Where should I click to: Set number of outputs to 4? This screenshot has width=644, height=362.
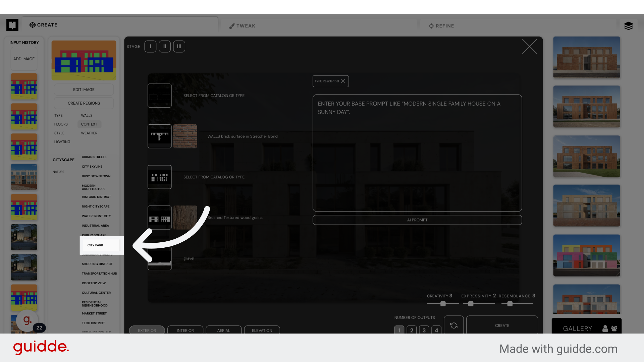(436, 330)
